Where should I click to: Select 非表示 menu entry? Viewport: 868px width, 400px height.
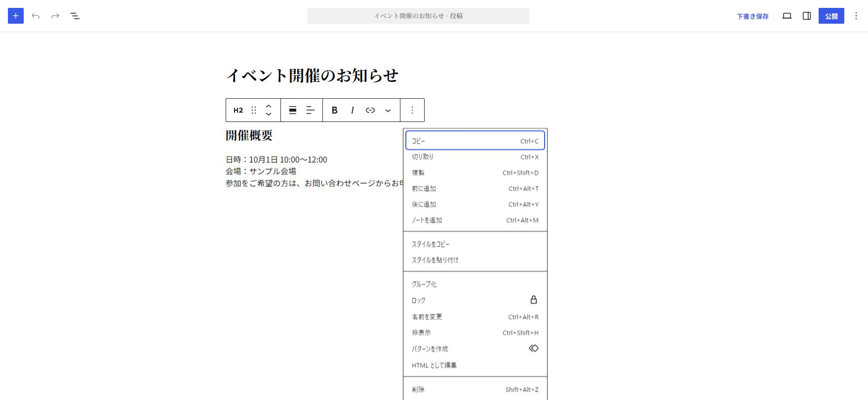tap(475, 333)
